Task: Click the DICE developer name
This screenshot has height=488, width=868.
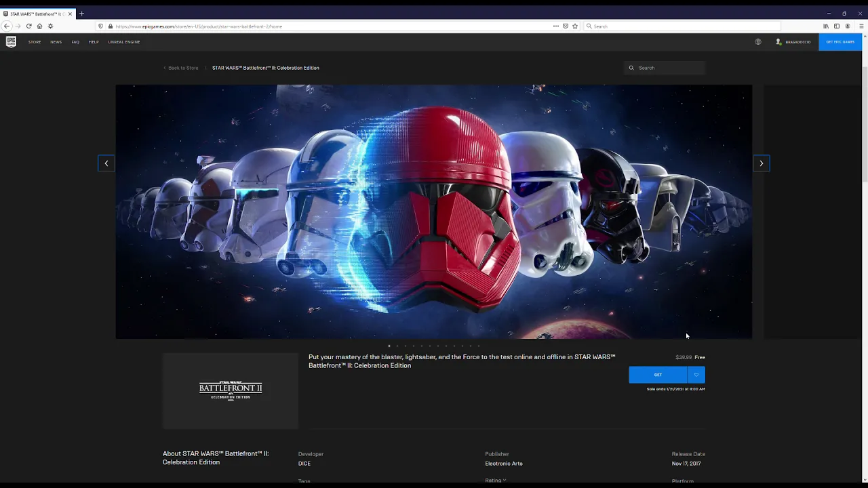Action: pyautogui.click(x=304, y=464)
